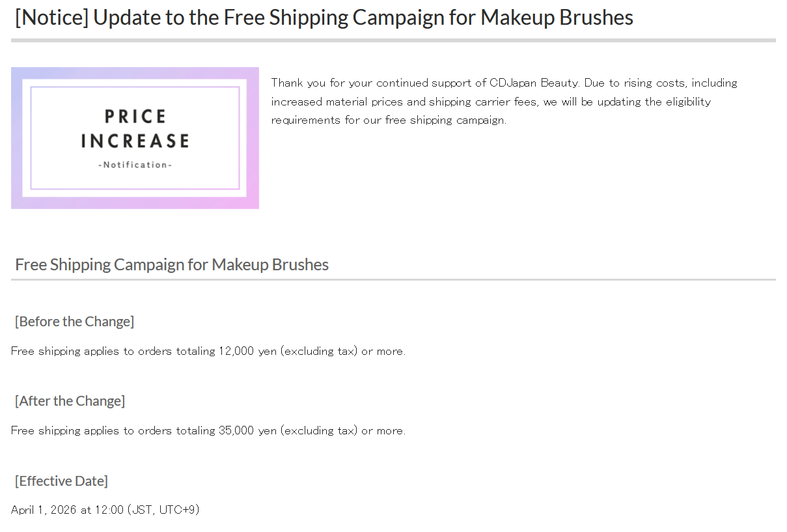Image resolution: width=787 pixels, height=532 pixels.
Task: Click the "[After the Change]" subheading
Action: 70,400
